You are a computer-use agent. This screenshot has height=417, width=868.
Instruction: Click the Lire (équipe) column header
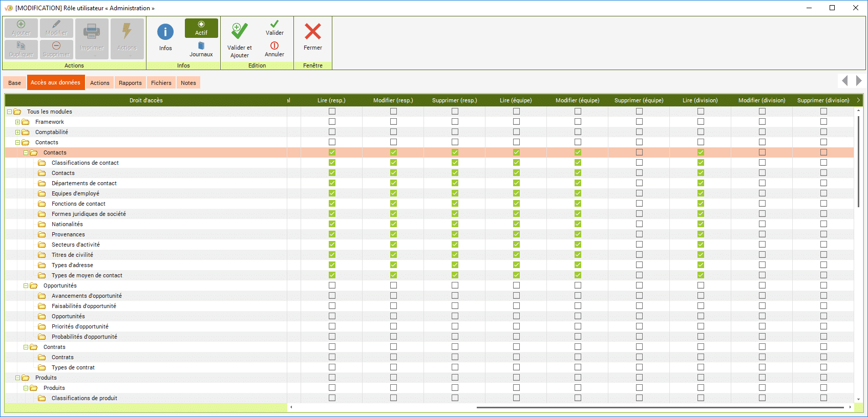[516, 100]
